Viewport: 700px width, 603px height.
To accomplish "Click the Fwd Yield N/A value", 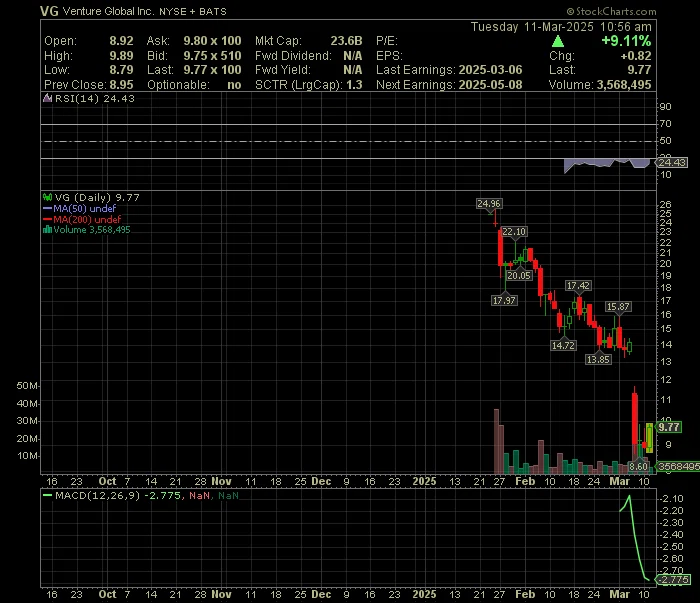I will pyautogui.click(x=353, y=70).
